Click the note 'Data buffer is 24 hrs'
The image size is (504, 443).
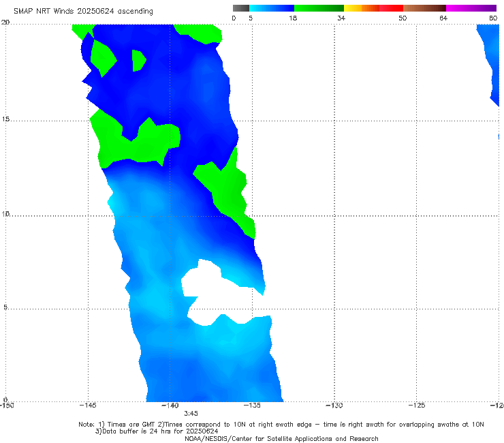pos(138,431)
